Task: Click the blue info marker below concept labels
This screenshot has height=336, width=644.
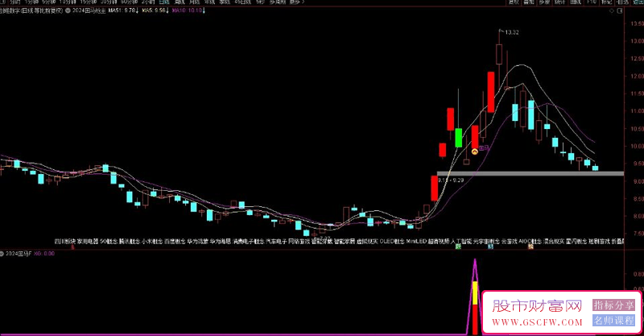Action: coord(490,247)
